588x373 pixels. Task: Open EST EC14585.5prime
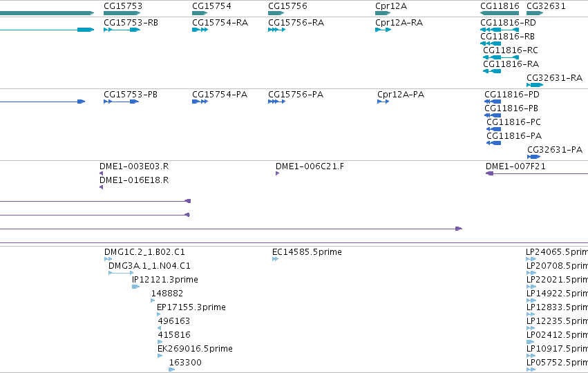pos(276,259)
